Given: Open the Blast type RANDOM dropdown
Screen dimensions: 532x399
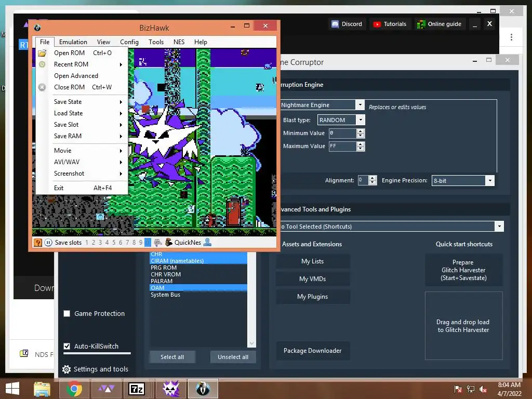Looking at the screenshot, I should [361, 120].
